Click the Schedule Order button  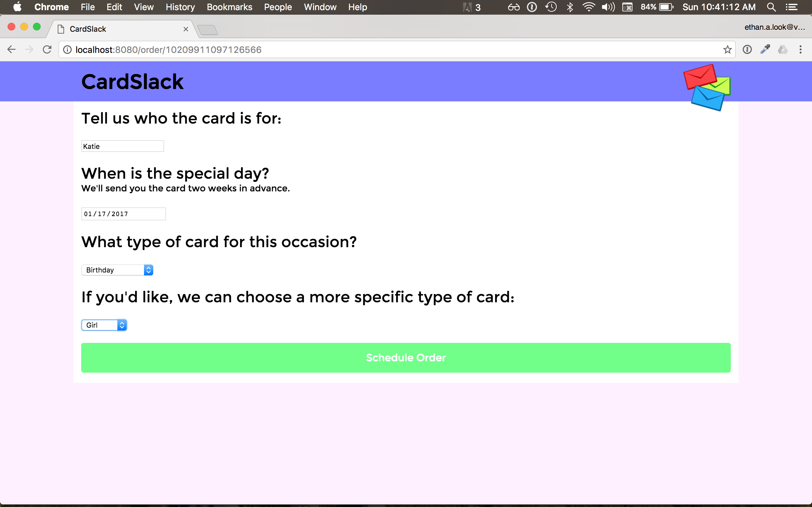406,357
